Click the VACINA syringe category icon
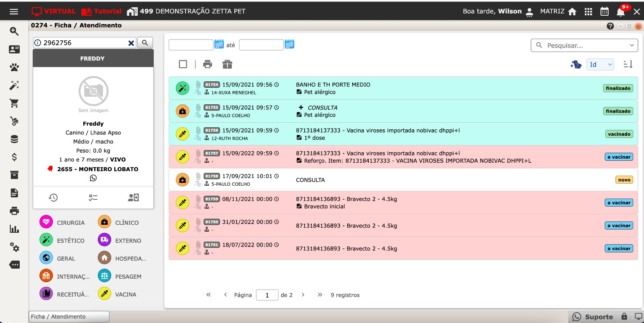 (x=105, y=294)
